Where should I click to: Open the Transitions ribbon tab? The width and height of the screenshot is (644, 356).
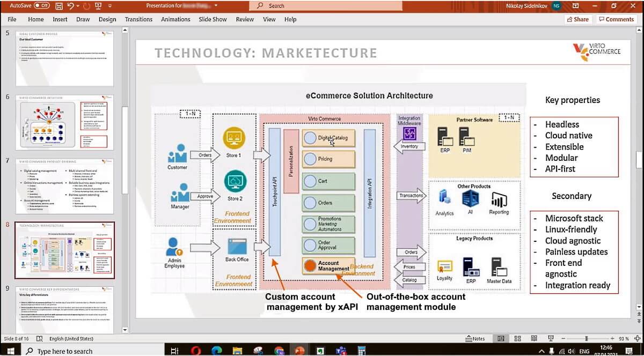tap(138, 19)
